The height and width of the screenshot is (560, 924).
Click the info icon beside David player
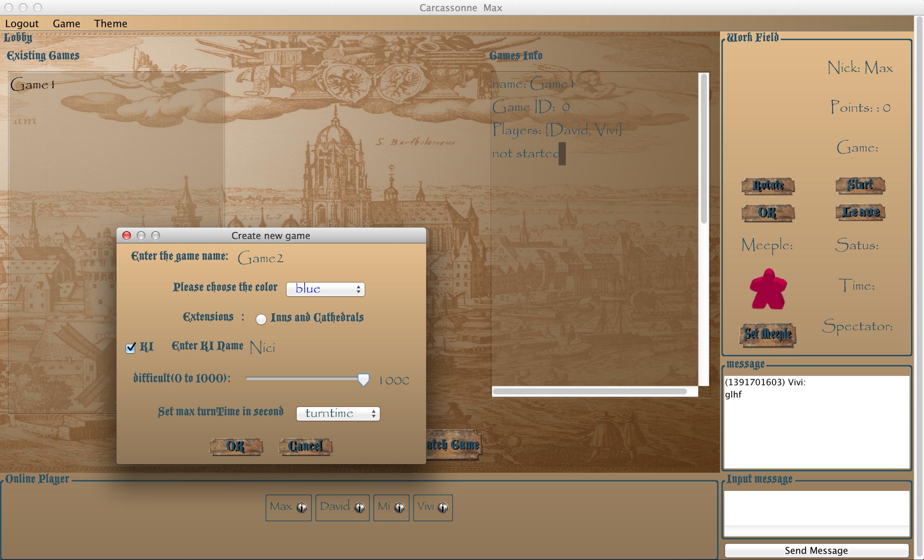(360, 508)
